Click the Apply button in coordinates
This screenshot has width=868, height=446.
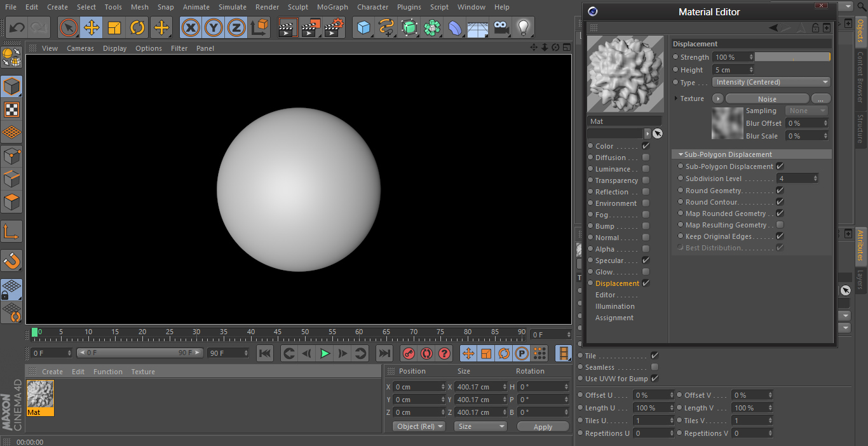click(543, 427)
